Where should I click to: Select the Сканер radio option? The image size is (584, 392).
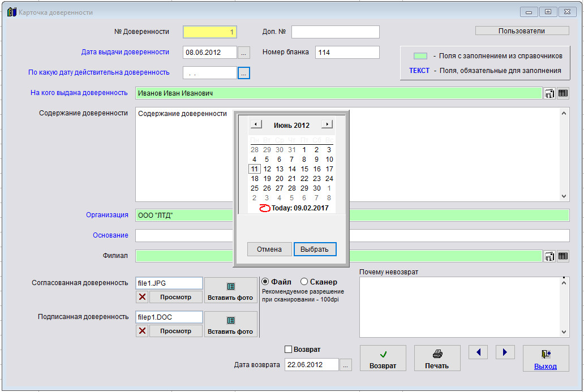coord(304,282)
